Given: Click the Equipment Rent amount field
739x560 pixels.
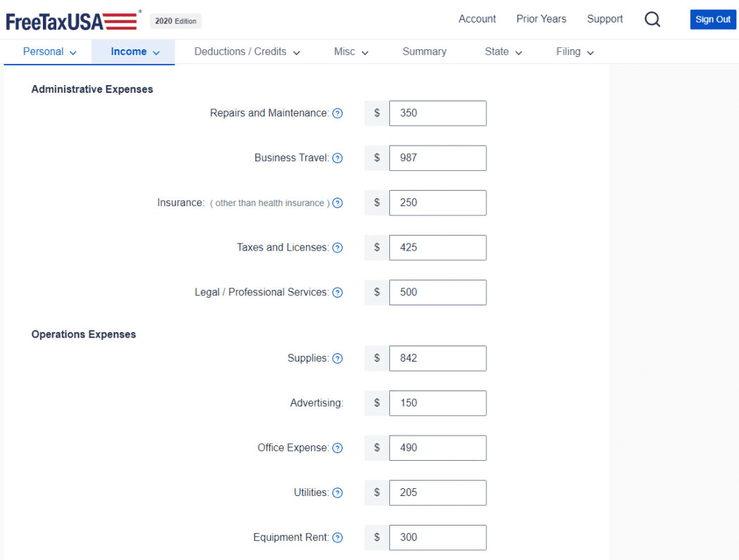Looking at the screenshot, I should tap(438, 537).
